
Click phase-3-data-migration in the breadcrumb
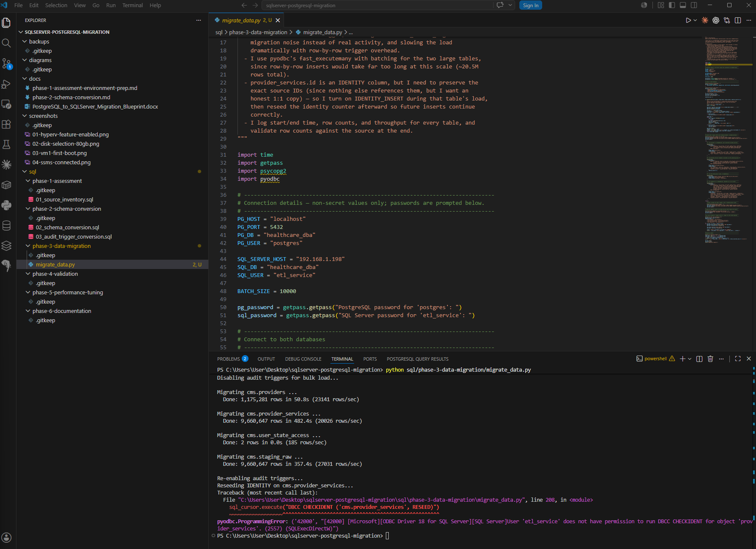[258, 32]
